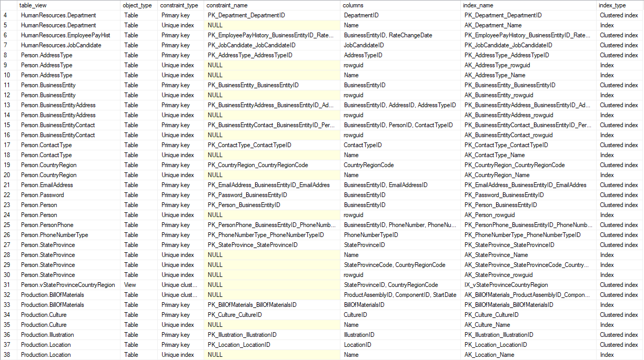Click row header 4 to select row
644x360 pixels.
[x=7, y=15]
